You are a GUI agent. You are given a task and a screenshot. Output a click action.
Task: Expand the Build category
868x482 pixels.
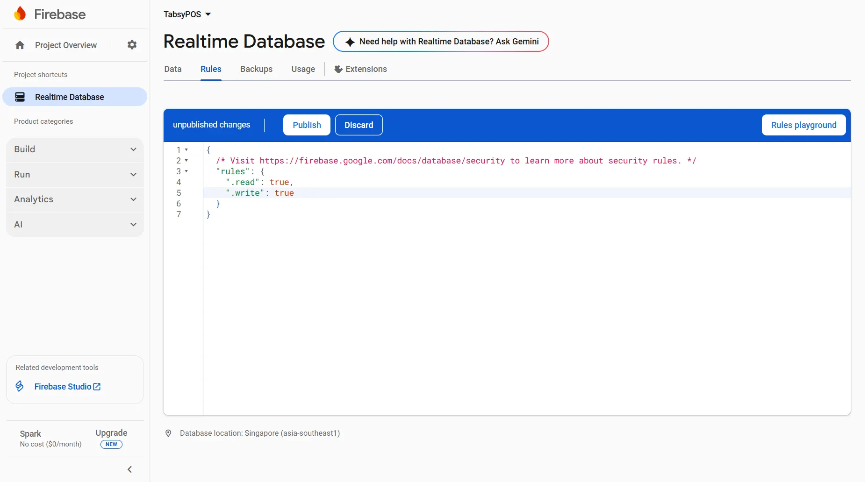click(x=75, y=149)
